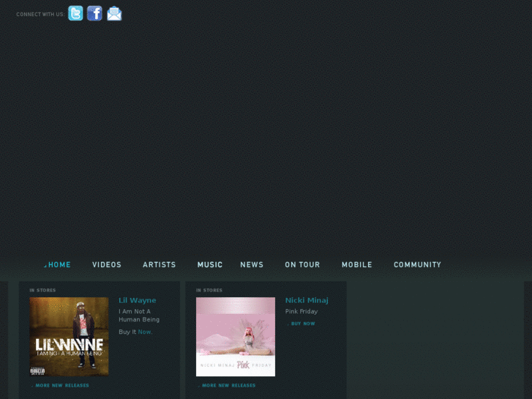
Task: Open the MOBILE nav item
Action: pos(357,264)
